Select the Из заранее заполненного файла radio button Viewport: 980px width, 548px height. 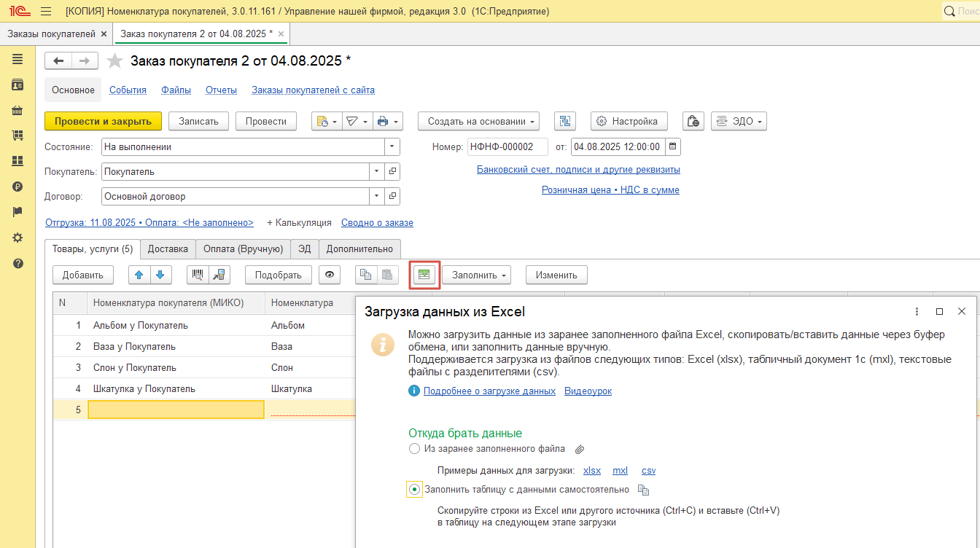click(x=414, y=449)
